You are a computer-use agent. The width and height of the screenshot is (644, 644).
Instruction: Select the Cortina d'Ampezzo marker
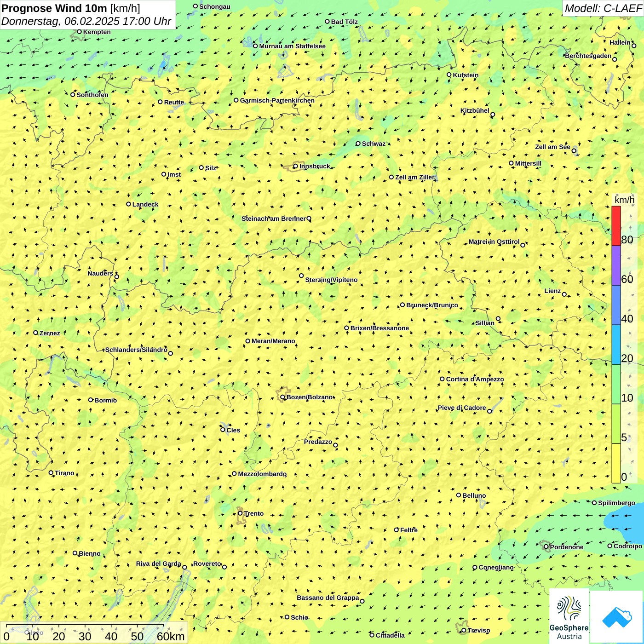tap(442, 379)
